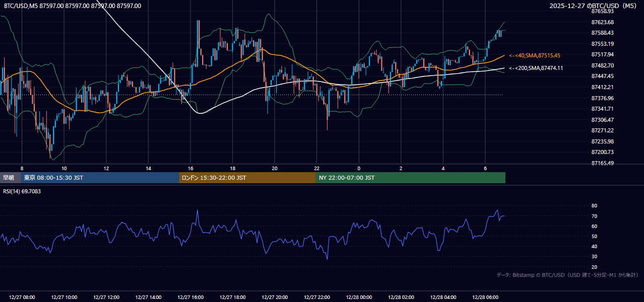Click hour tick 6 under the price chart
Screen dimensions: 644x302
(x=485, y=168)
